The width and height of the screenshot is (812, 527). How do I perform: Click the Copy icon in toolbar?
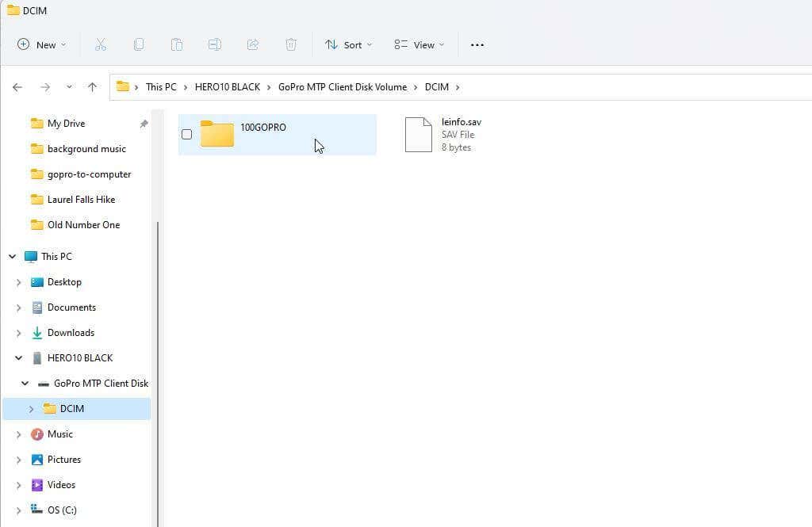tap(138, 44)
